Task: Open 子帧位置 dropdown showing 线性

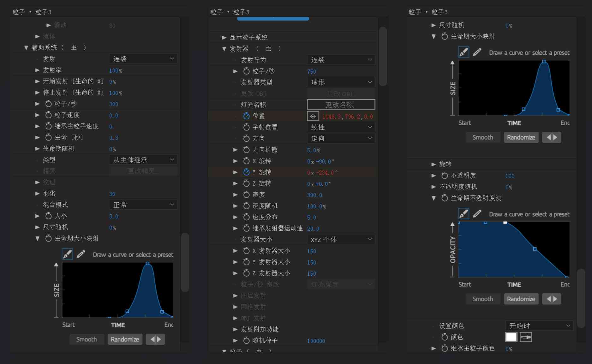Action: (341, 127)
